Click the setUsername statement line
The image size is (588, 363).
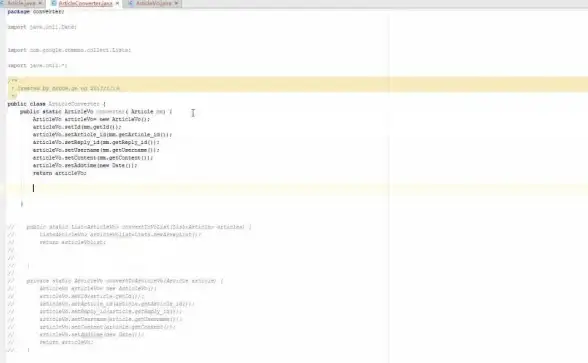(x=96, y=150)
